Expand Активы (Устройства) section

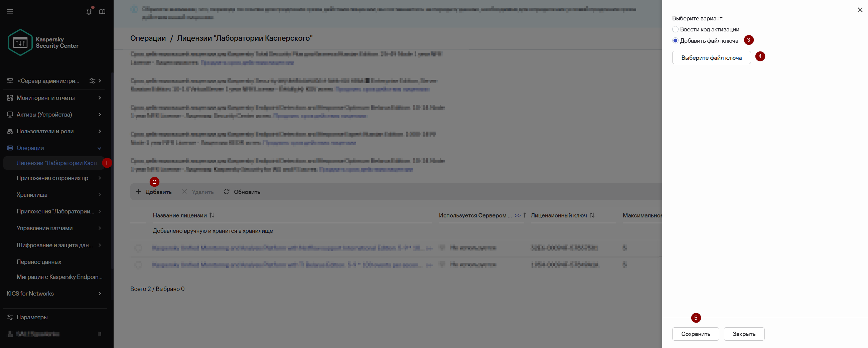(100, 115)
